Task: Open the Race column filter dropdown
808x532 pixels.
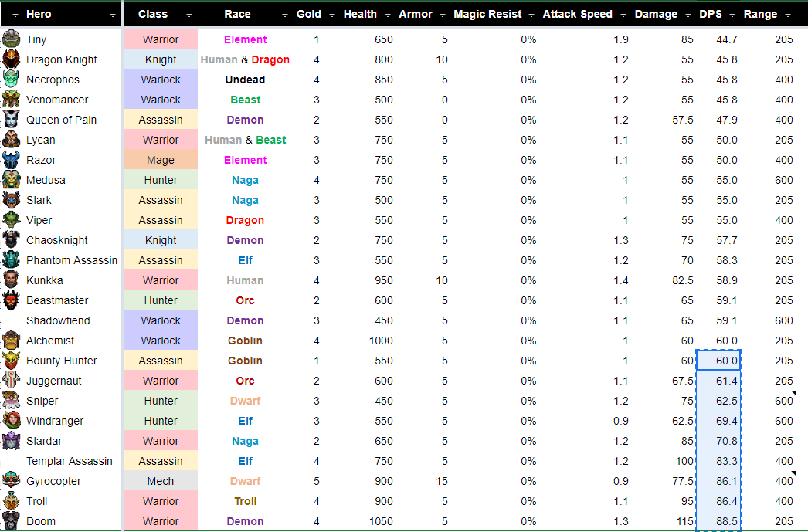Action: (x=284, y=15)
